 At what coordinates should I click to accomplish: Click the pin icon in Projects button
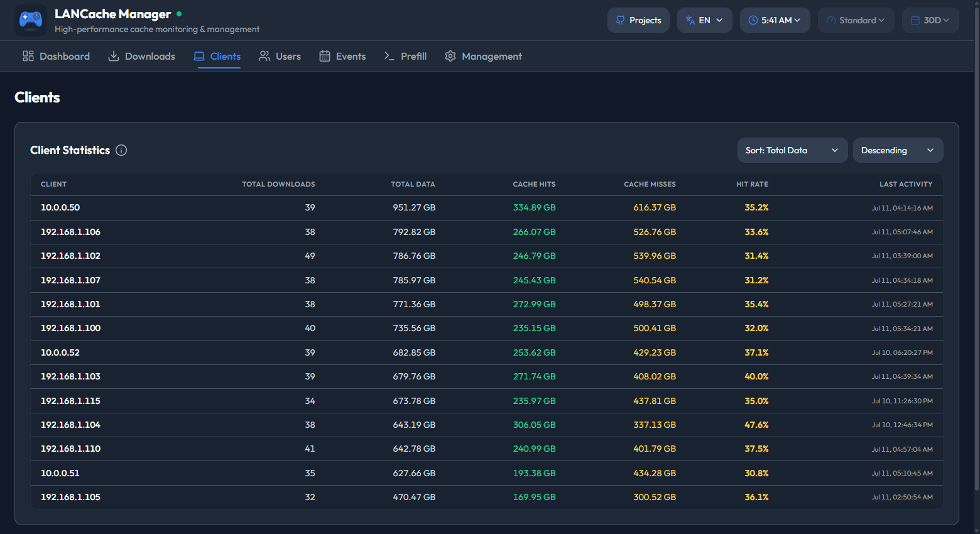(621, 20)
